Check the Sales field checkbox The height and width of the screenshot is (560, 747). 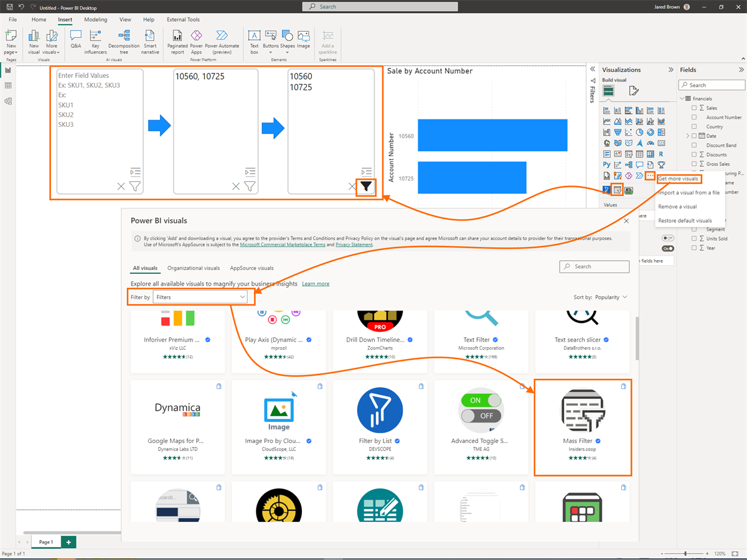point(694,108)
